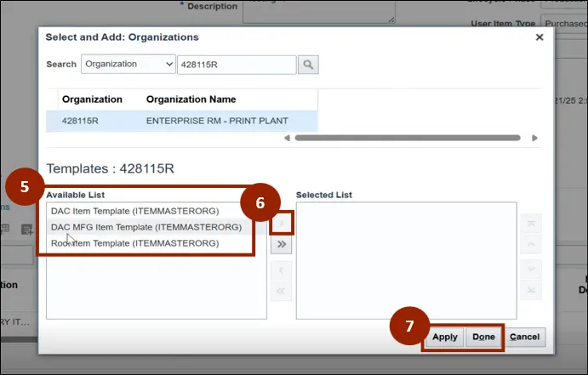Open the Organization search dropdown

click(128, 65)
